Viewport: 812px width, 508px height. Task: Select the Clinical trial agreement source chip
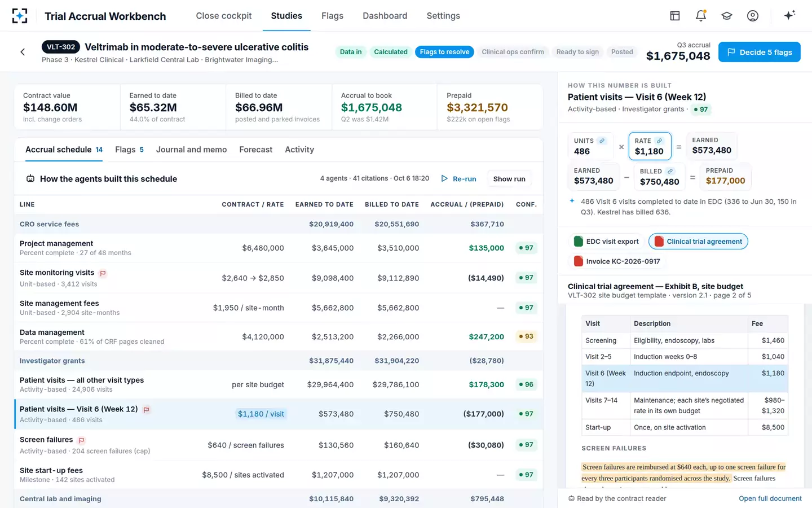[699, 242]
